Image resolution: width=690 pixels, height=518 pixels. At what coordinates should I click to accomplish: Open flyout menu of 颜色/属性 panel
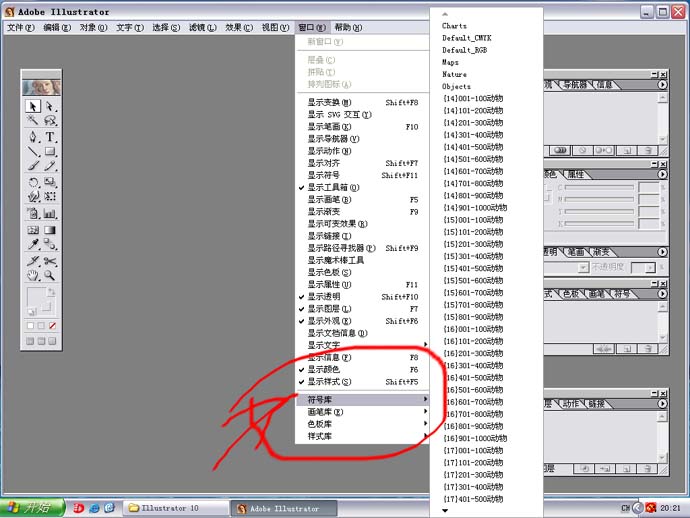[x=662, y=174]
